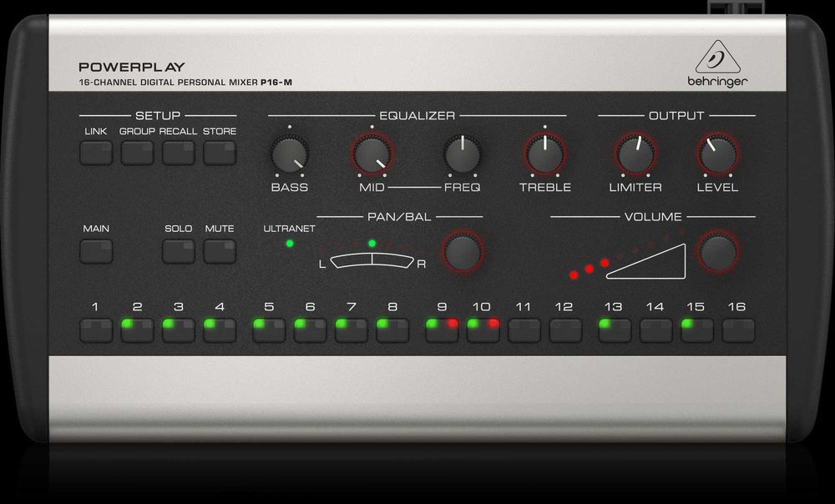Screen dimensions: 835x504
Task: Select channel 11 button
Action: pyautogui.click(x=524, y=330)
